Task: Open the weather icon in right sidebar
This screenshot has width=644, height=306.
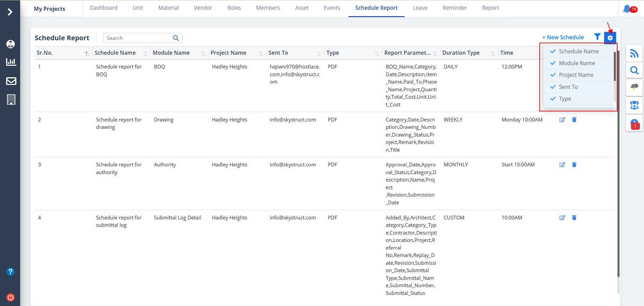Action: point(634,88)
